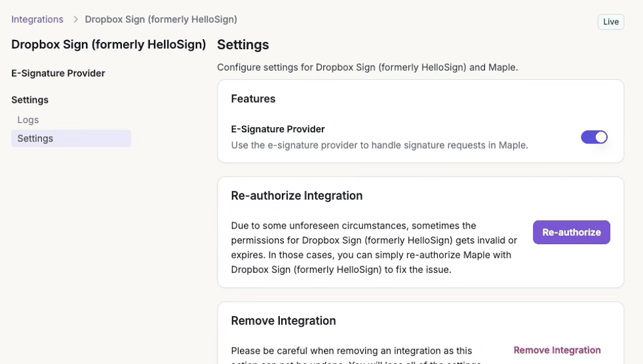Click the Remove Integration button

(x=556, y=350)
